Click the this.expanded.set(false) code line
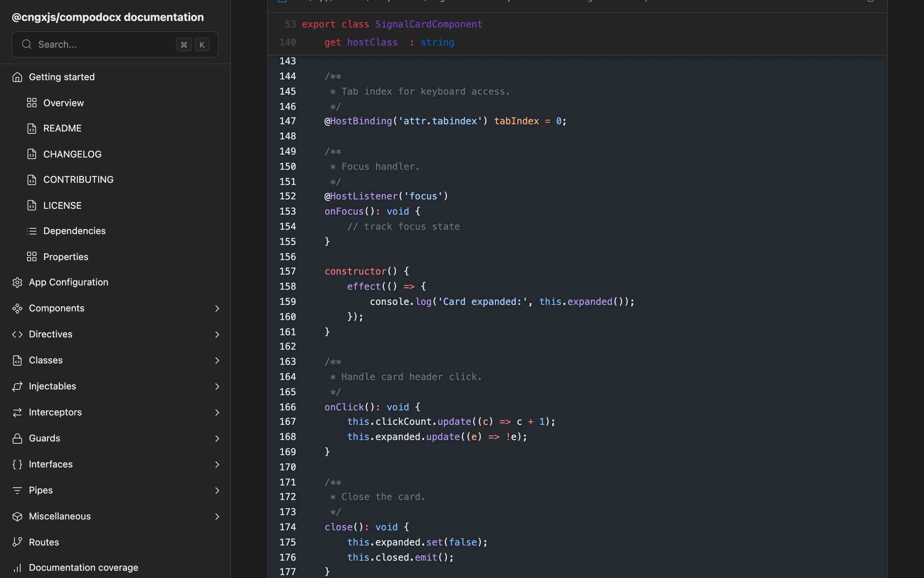The image size is (924, 578). coord(417,543)
